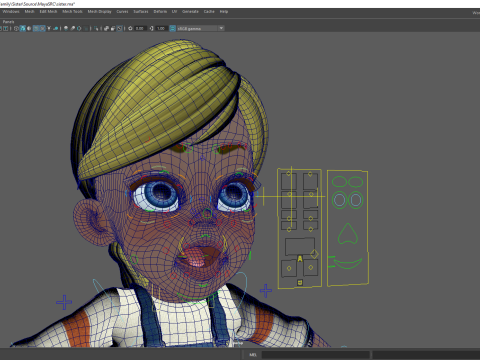Open the Deform menu
Image resolution: width=480 pixels, height=360 pixels.
[x=160, y=11]
